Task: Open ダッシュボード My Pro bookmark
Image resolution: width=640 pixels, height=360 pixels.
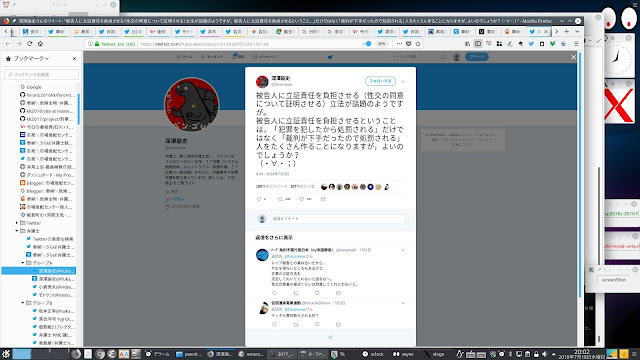Action: [x=48, y=175]
